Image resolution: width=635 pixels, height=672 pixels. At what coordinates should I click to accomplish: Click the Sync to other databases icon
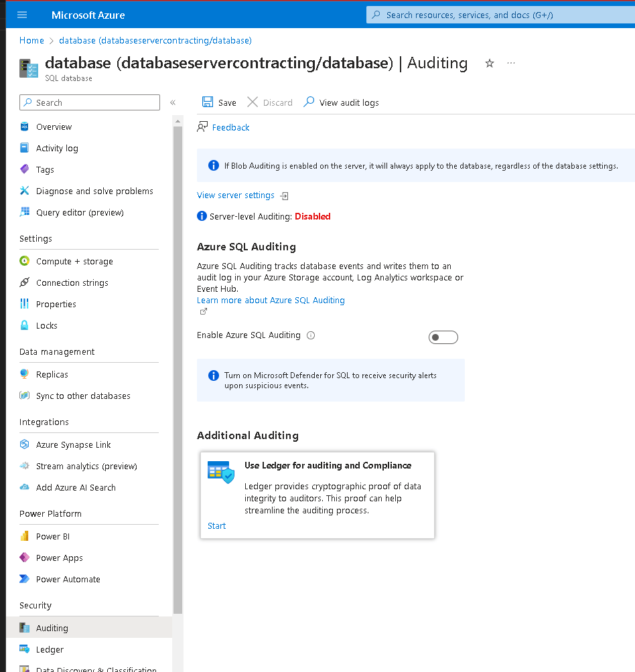point(24,396)
